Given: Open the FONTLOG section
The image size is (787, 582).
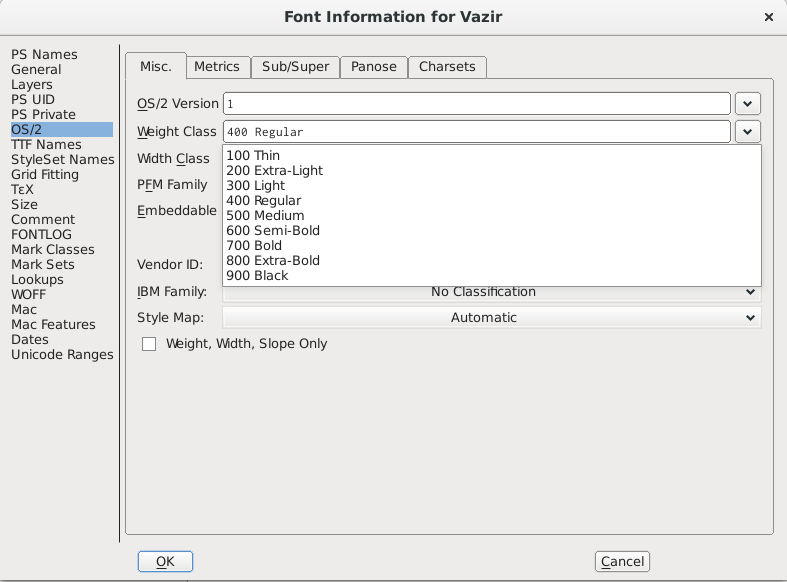Looking at the screenshot, I should tap(41, 234).
